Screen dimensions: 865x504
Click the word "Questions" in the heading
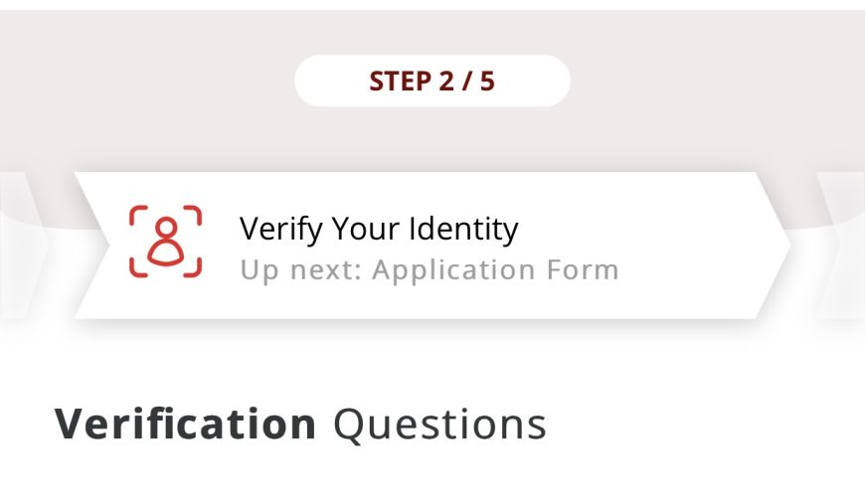click(439, 424)
